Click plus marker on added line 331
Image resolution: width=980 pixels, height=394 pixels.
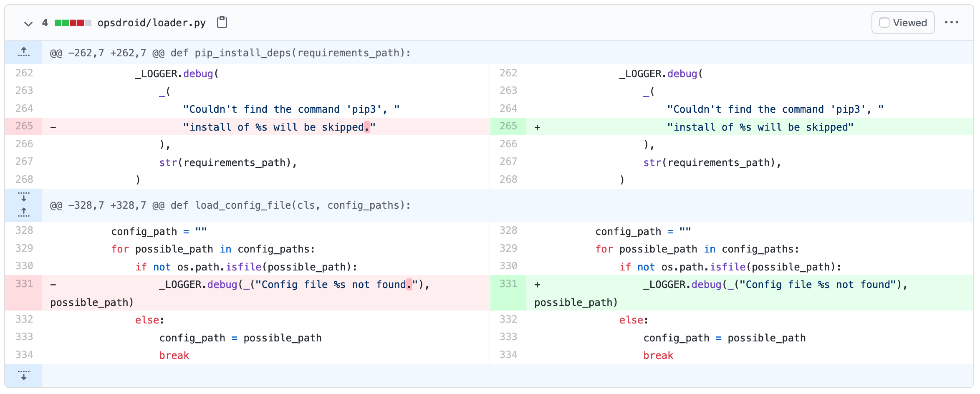pos(537,285)
